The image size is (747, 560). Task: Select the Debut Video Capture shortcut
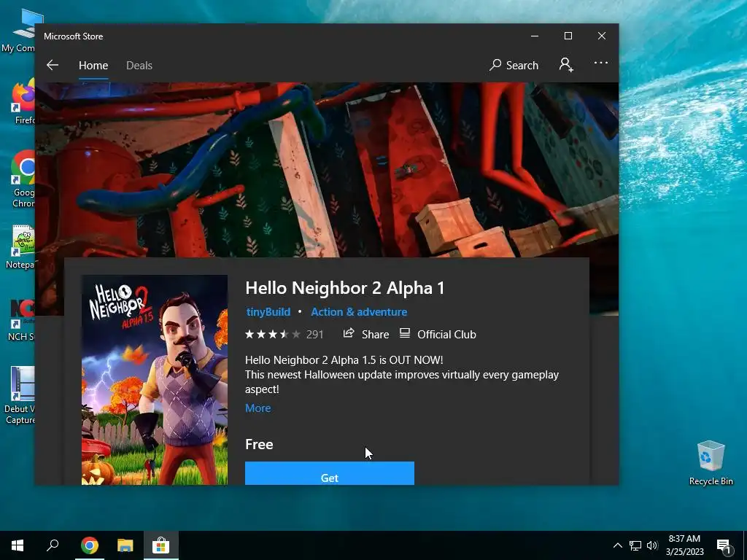coord(19,395)
